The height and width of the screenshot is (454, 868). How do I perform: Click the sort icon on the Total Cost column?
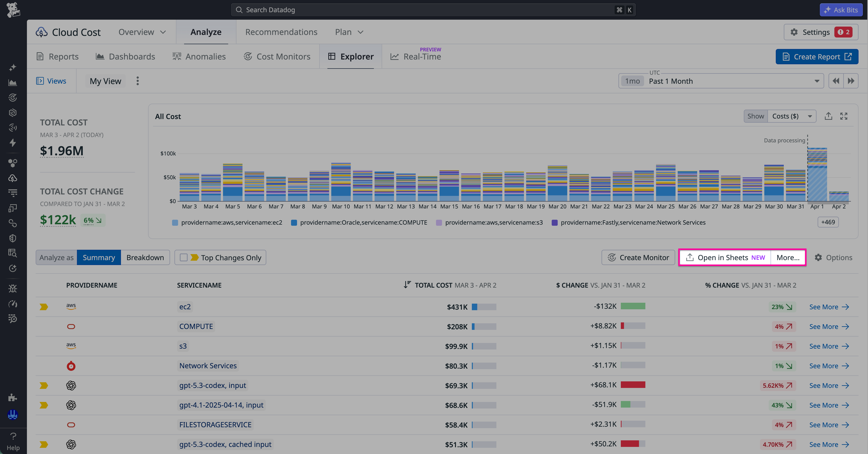point(407,285)
